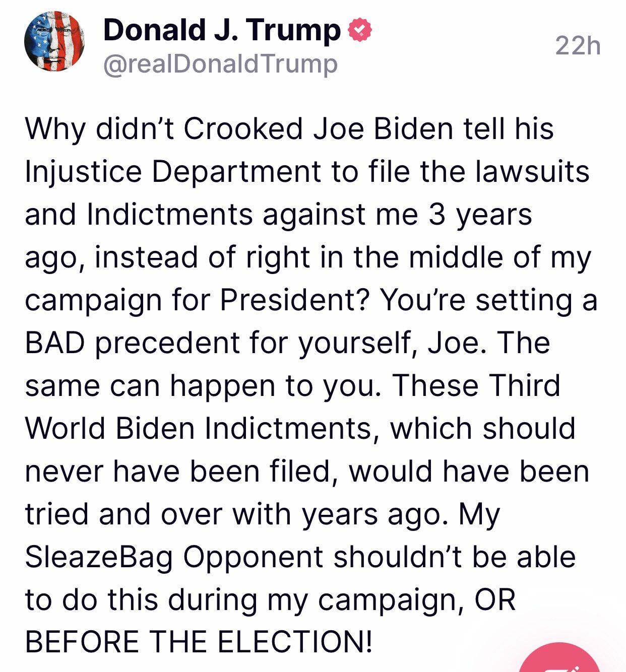The width and height of the screenshot is (626, 672).
Task: Open the Donald J. Trump display name
Action: click(x=222, y=30)
